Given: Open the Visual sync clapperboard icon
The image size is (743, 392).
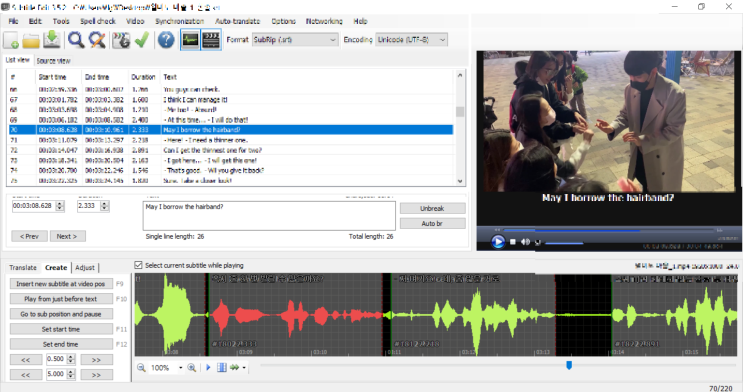Looking at the screenshot, I should [x=121, y=40].
